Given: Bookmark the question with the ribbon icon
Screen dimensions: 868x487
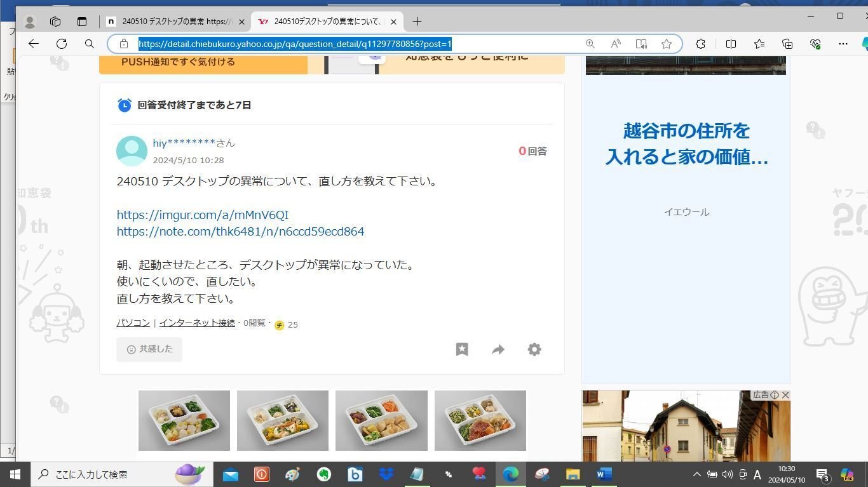Looking at the screenshot, I should coord(462,349).
